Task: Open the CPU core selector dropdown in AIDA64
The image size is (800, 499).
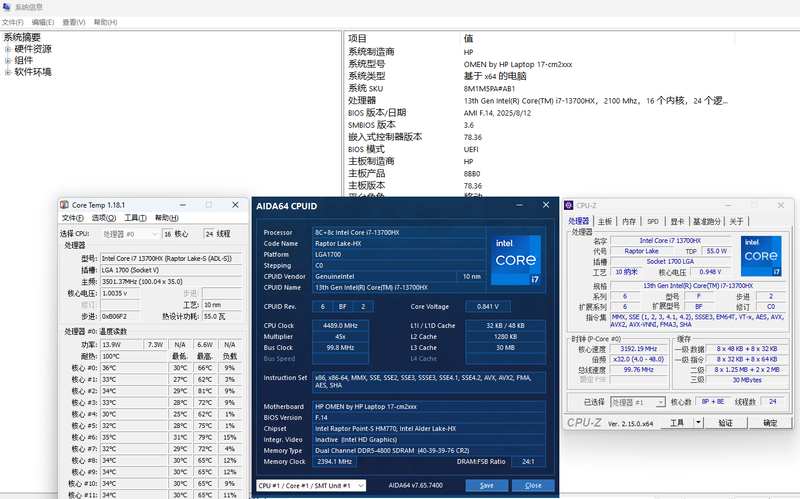Action: click(311, 485)
